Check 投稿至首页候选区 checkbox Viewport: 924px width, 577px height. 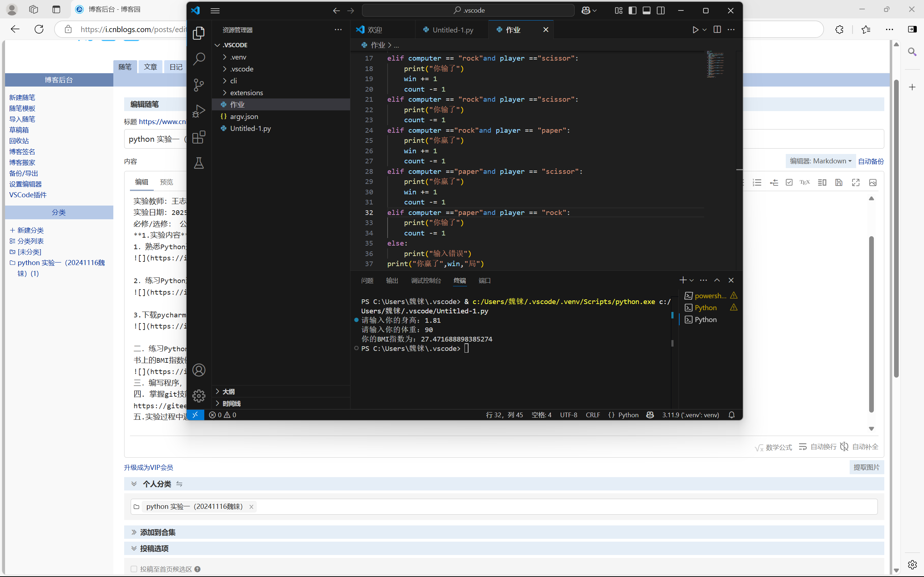click(x=134, y=569)
